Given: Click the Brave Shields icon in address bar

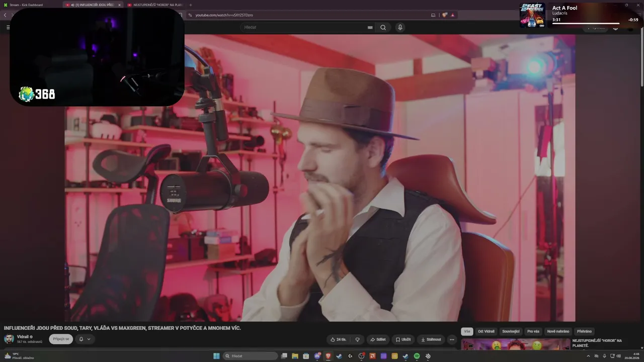Looking at the screenshot, I should (x=445, y=15).
